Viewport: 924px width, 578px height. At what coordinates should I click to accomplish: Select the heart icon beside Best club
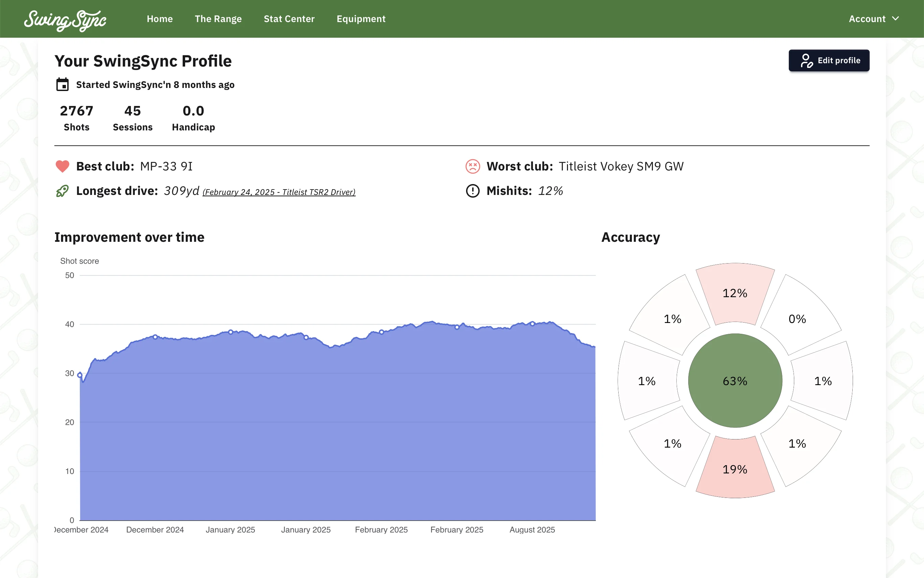point(62,166)
